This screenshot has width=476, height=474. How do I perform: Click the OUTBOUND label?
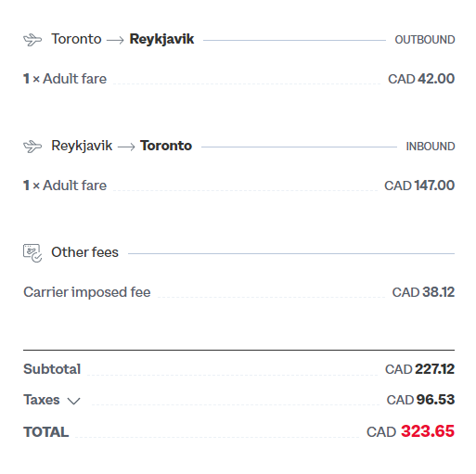pyautogui.click(x=425, y=40)
